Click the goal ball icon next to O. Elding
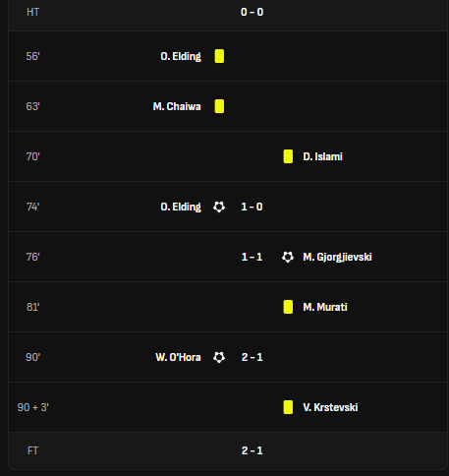Viewport: 449px width, 476px height. pos(219,207)
